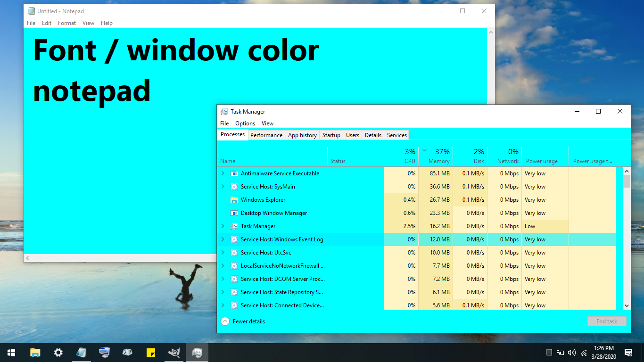Open the Options menu in Task Manager
This screenshot has height=362, width=644.
[x=245, y=123]
